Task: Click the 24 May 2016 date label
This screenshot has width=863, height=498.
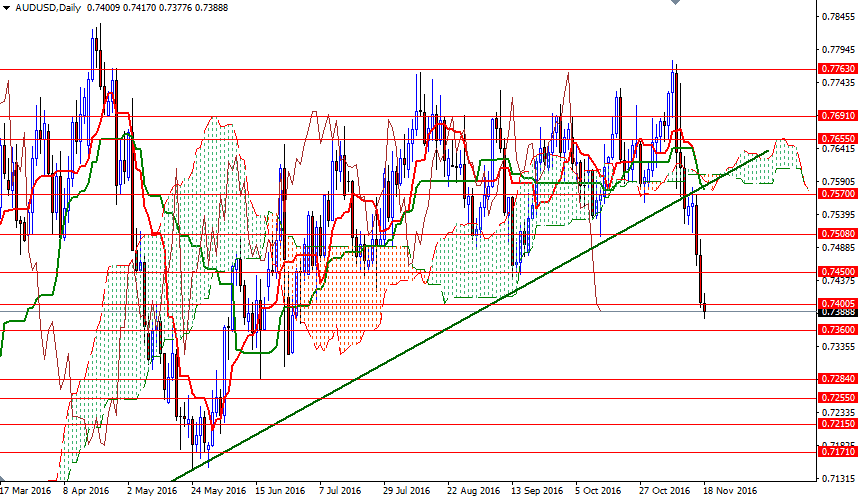Action: pyautogui.click(x=219, y=490)
